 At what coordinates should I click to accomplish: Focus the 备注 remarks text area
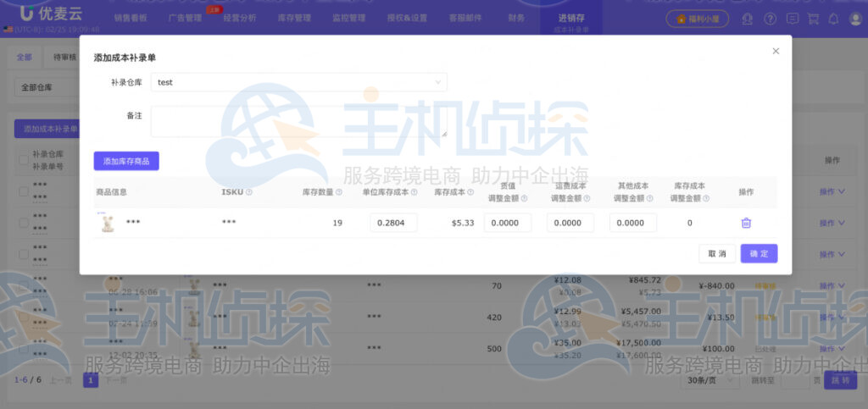pyautogui.click(x=298, y=121)
